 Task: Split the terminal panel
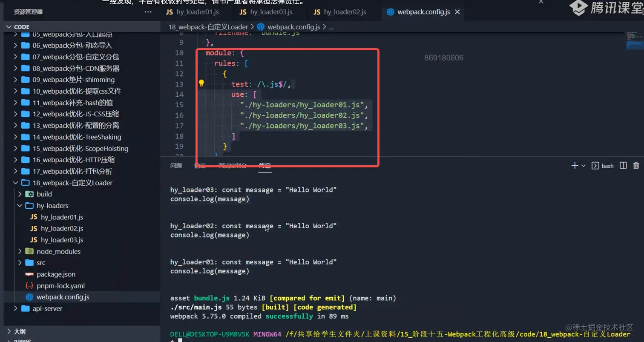[x=623, y=165]
